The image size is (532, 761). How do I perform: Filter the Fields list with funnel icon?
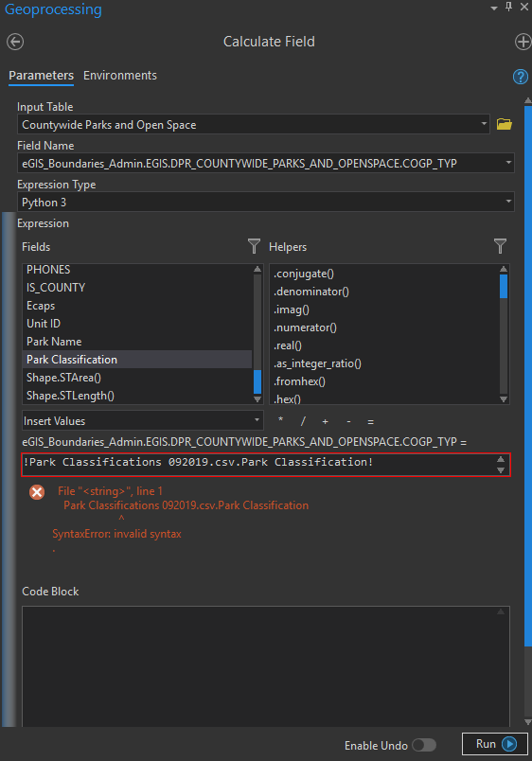click(x=254, y=246)
